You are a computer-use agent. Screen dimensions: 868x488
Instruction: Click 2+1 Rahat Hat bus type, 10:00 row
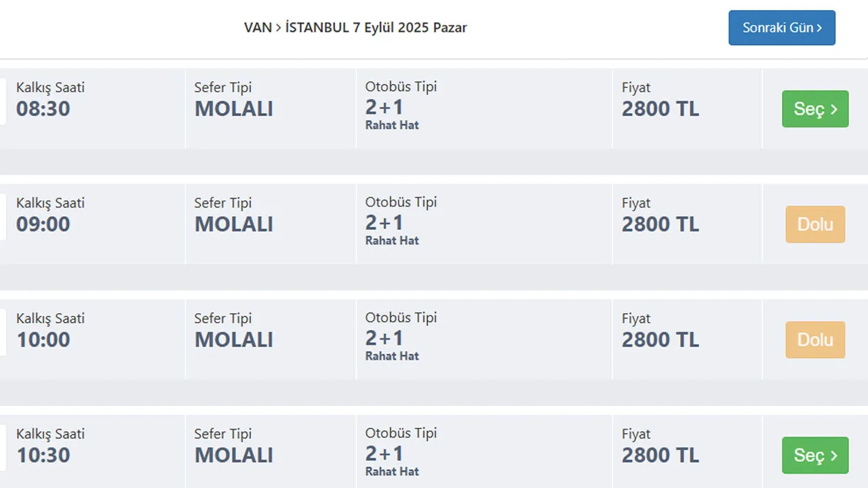click(393, 344)
